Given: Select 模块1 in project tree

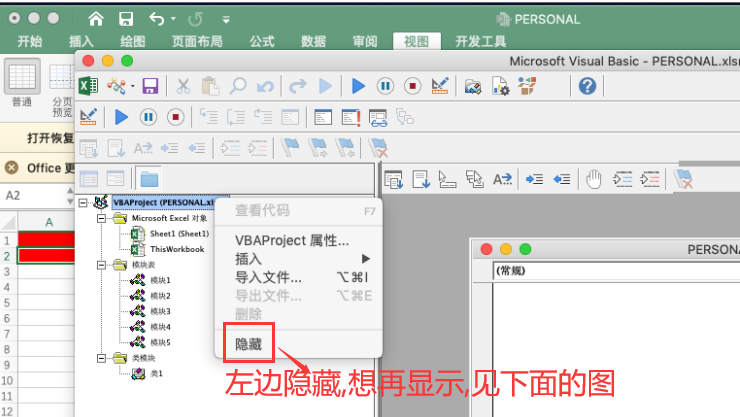Looking at the screenshot, I should pyautogui.click(x=160, y=280).
